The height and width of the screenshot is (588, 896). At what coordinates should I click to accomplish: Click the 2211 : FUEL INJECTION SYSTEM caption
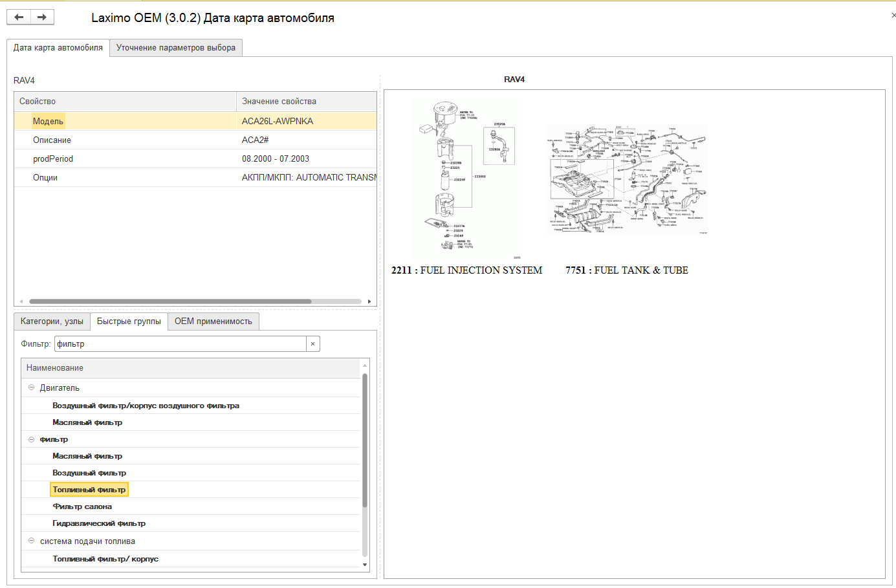pyautogui.click(x=467, y=270)
